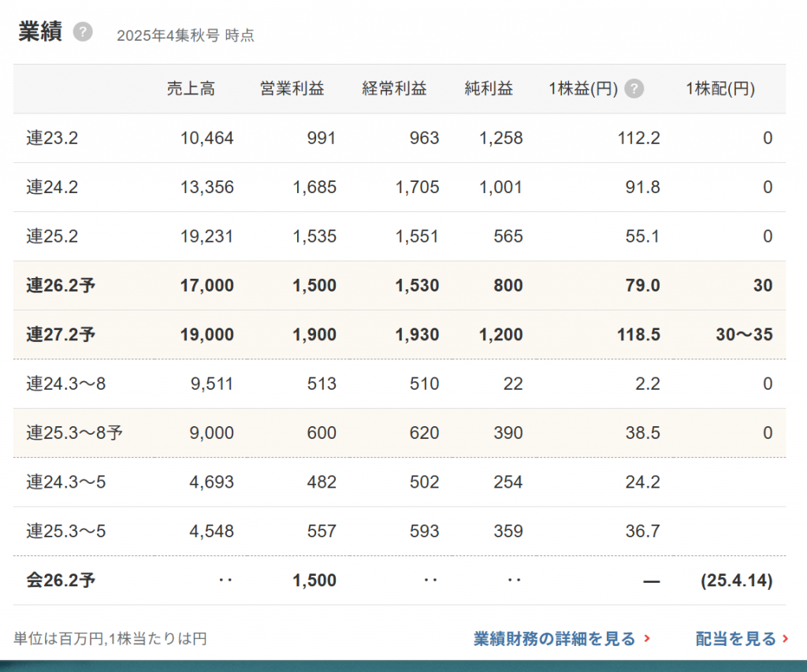Click the 2025年4集秋号 時点 label

tap(185, 35)
